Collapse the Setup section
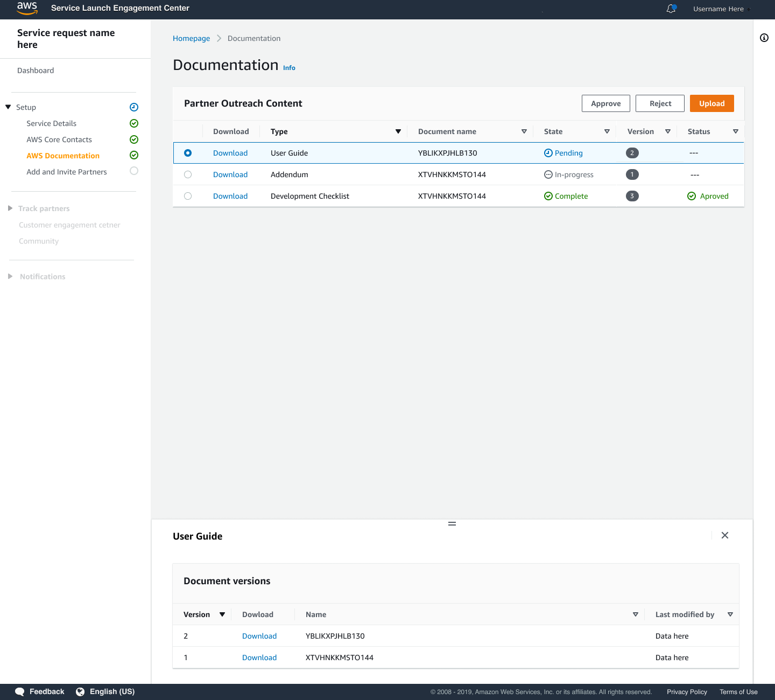 tap(8, 107)
